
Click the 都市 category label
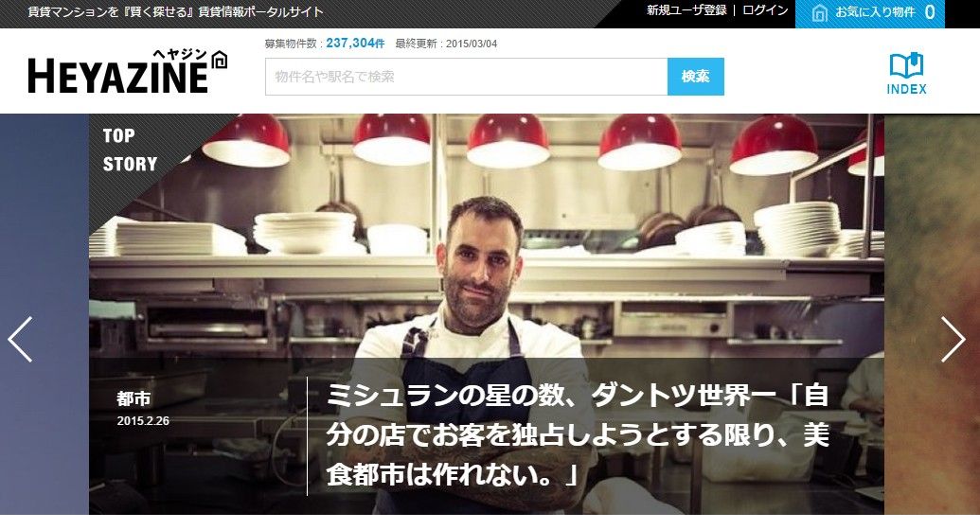pos(134,398)
